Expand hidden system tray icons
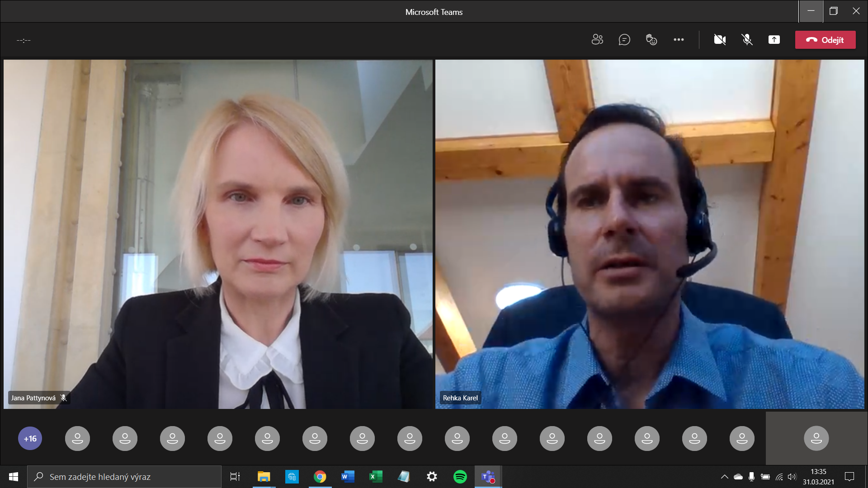 point(724,477)
